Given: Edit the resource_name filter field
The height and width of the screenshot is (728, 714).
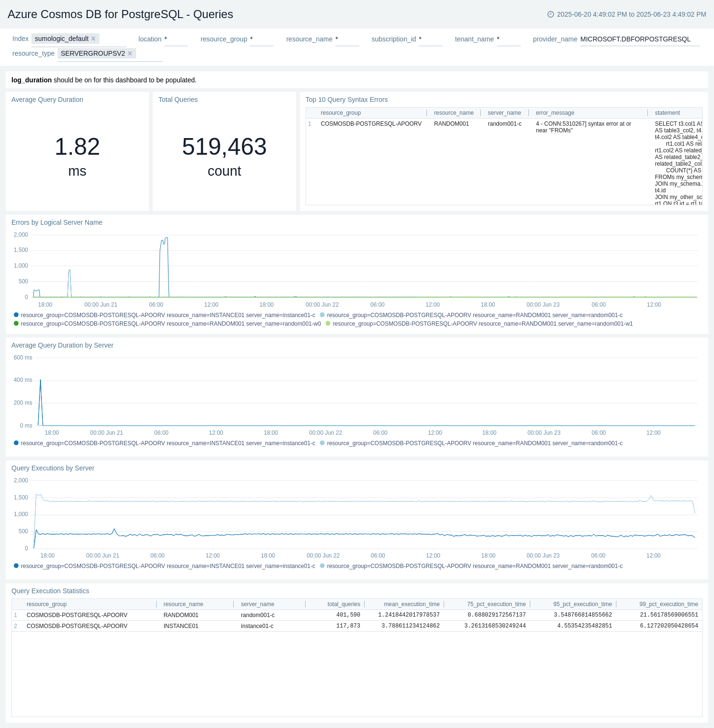Looking at the screenshot, I should [x=347, y=39].
